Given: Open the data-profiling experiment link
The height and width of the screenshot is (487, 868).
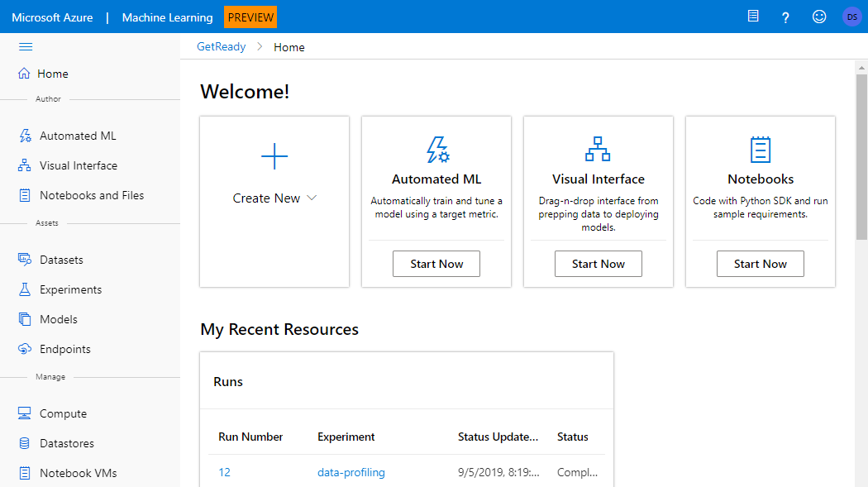Looking at the screenshot, I should pyautogui.click(x=351, y=472).
